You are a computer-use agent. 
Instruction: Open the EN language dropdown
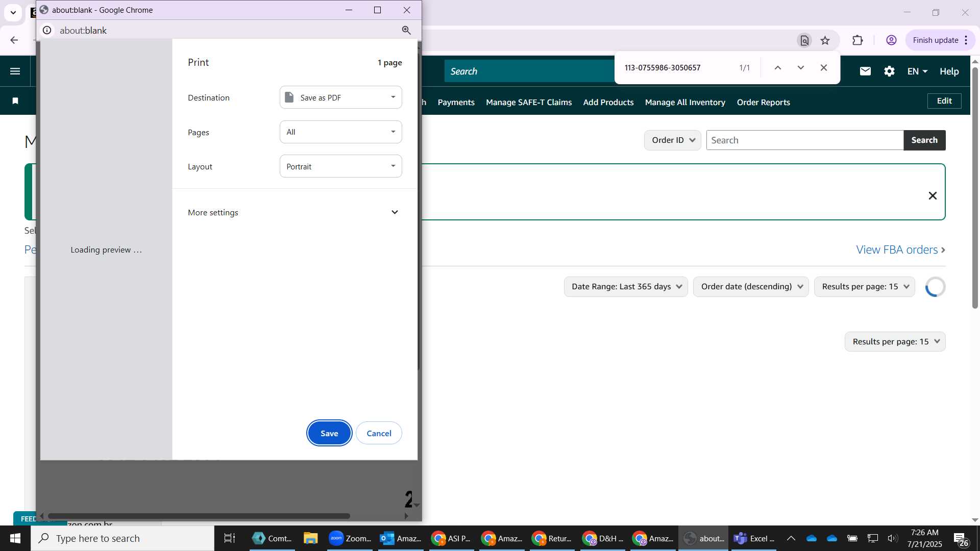pos(917,71)
